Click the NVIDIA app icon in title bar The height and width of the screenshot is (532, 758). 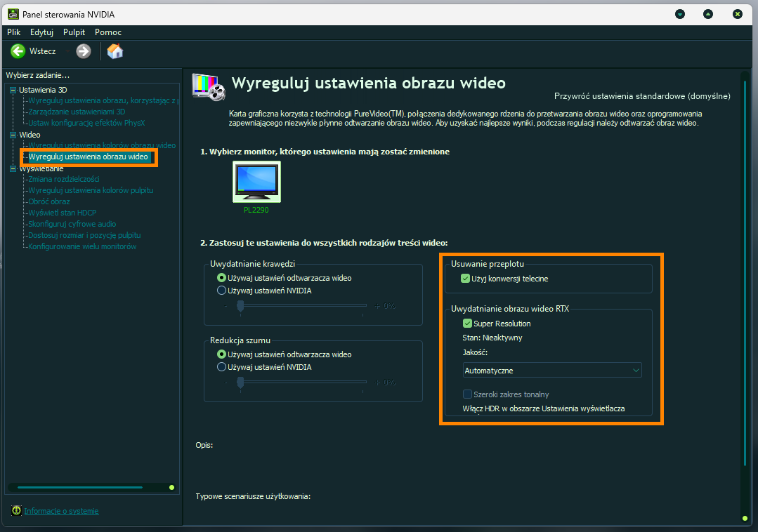tap(13, 15)
